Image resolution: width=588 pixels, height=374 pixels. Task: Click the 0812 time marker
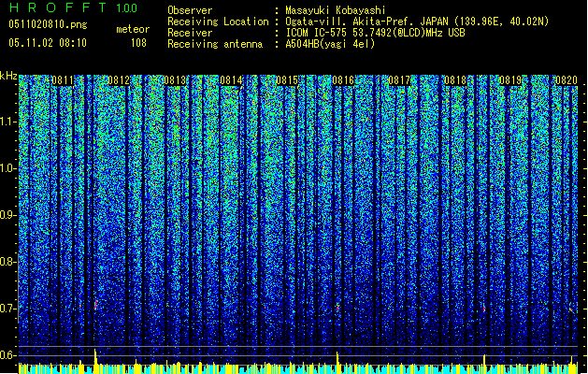coord(119,80)
